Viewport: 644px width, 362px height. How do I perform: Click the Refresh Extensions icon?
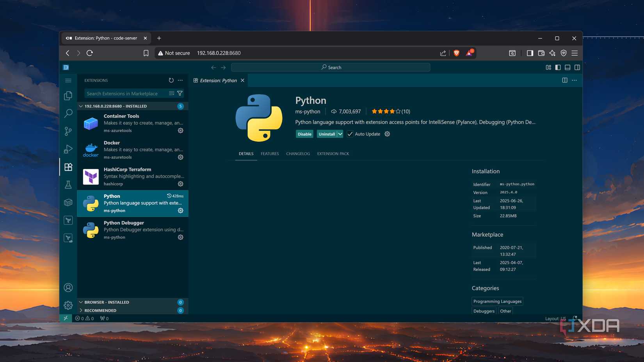coord(171,80)
